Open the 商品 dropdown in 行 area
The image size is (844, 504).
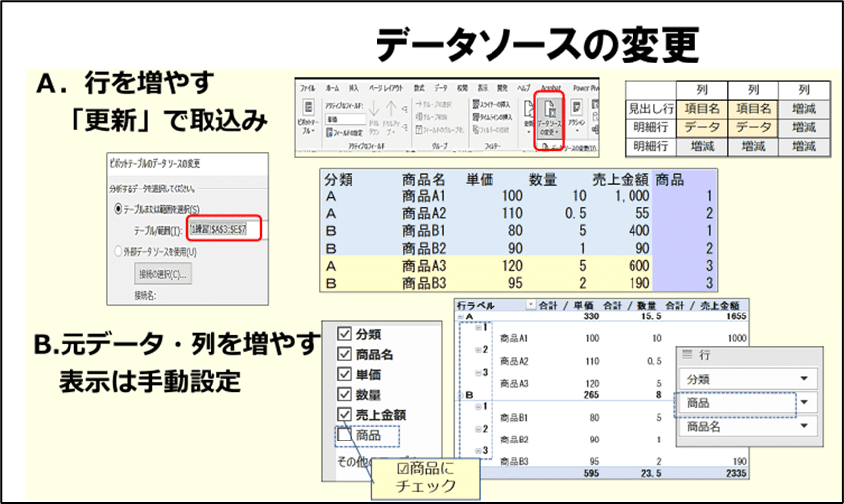[804, 403]
